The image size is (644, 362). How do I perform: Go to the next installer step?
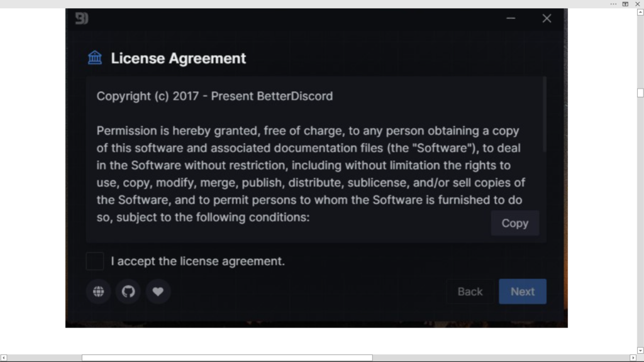(523, 292)
